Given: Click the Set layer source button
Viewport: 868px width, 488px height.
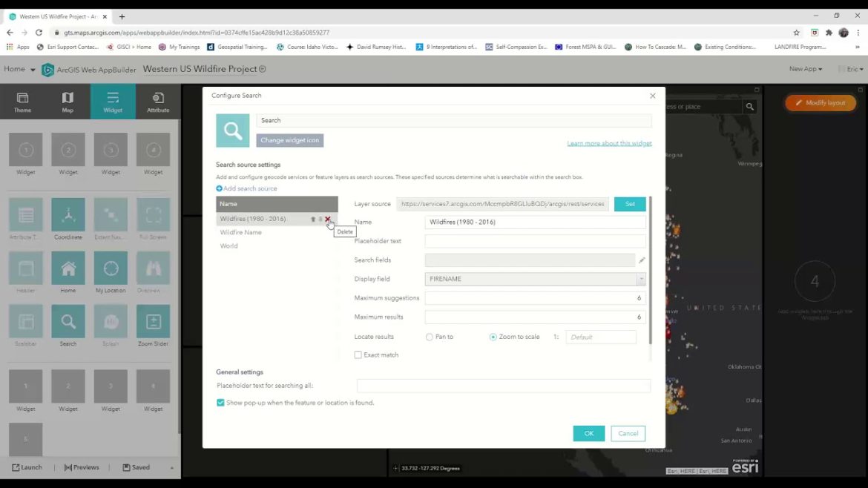Looking at the screenshot, I should pyautogui.click(x=630, y=204).
